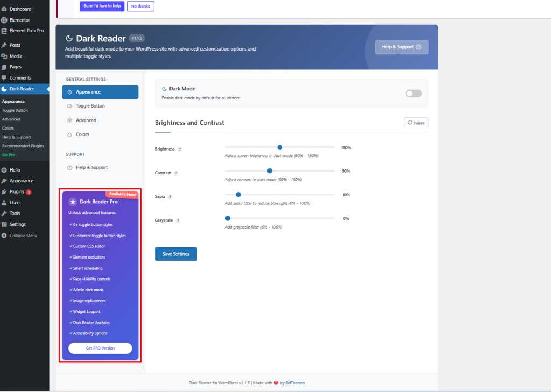The height and width of the screenshot is (392, 551).
Task: Click the Reset button for Brightness and Contrast
Action: [x=416, y=123]
